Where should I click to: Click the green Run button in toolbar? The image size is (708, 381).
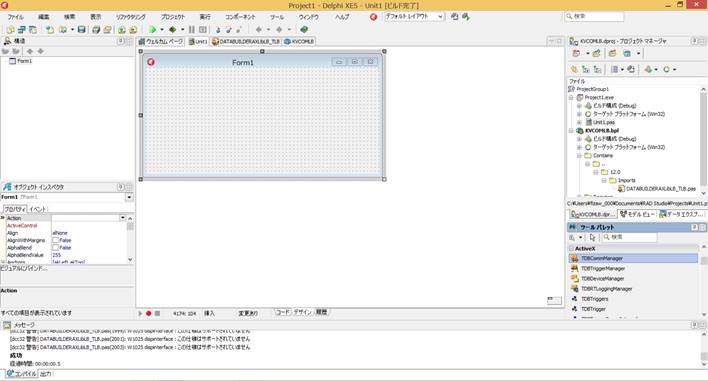[x=152, y=30]
